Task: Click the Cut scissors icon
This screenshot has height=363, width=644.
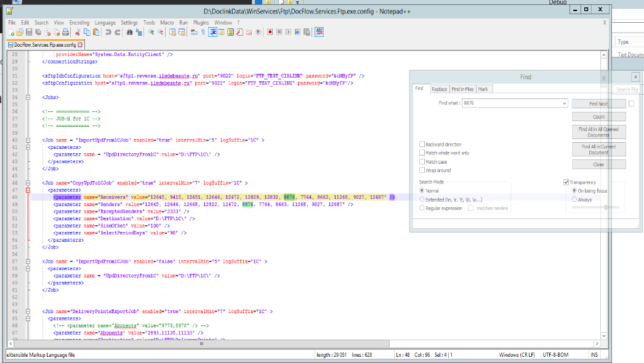Action: (78, 32)
